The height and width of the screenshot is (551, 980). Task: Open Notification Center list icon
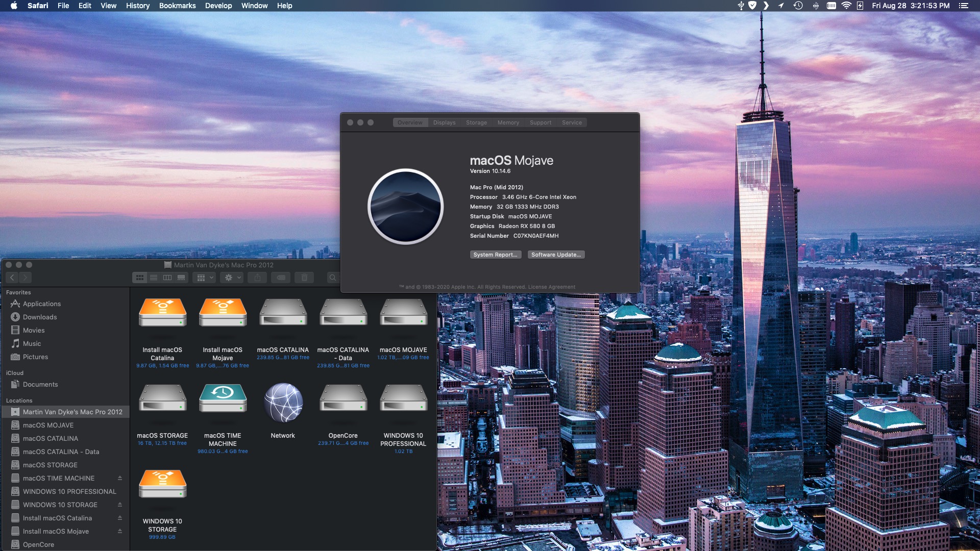click(963, 6)
